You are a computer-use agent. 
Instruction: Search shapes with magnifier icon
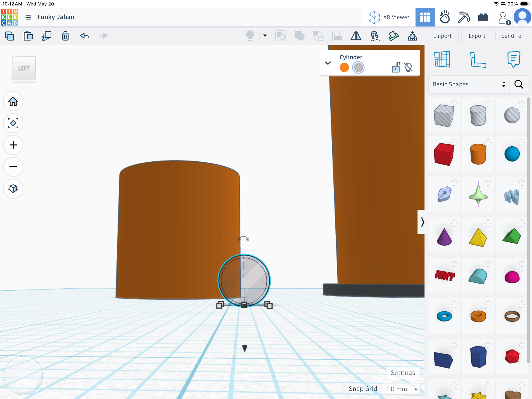[x=519, y=84]
